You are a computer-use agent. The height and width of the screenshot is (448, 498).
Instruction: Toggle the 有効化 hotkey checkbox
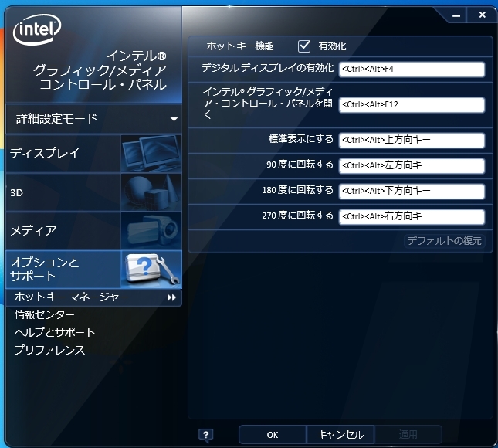click(304, 46)
